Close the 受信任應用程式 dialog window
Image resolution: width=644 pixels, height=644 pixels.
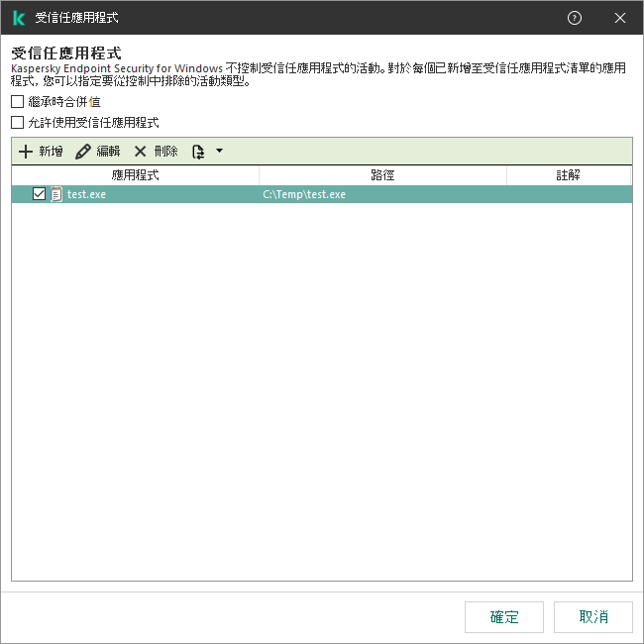(620, 18)
